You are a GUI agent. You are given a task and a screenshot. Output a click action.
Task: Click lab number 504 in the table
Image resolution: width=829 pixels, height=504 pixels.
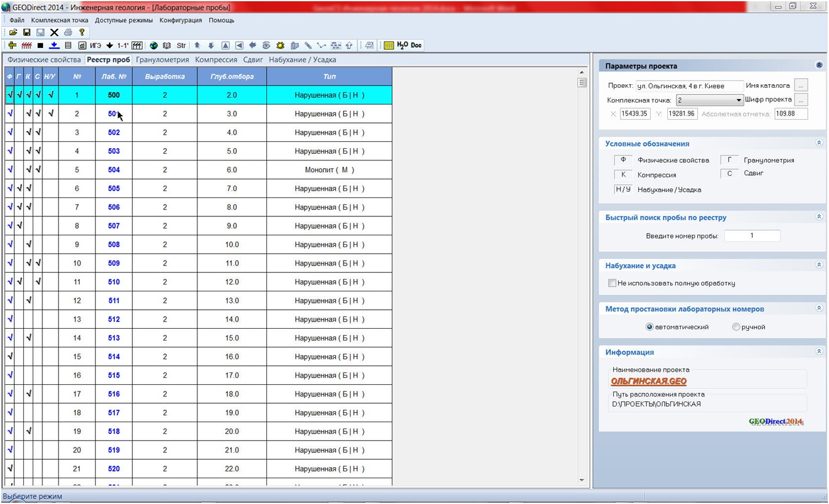pos(114,170)
